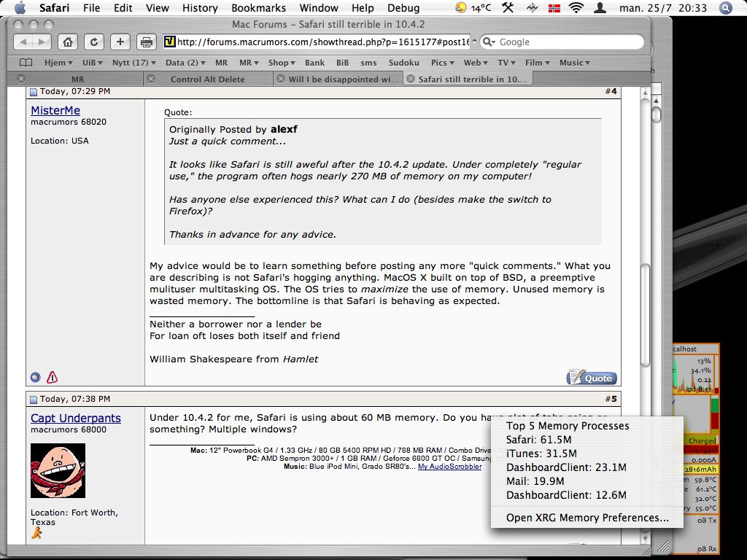Image resolution: width=747 pixels, height=560 pixels.
Task: Open the File menu
Action: (91, 7)
